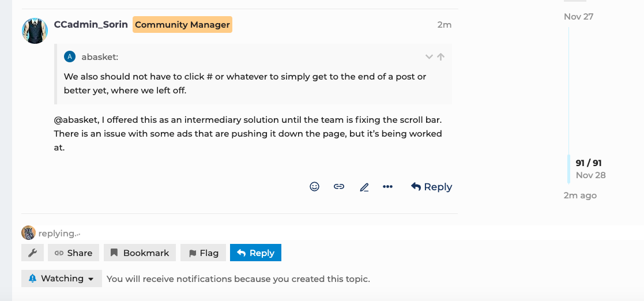
Task: Click the pencil edit post icon
Action: coord(364,187)
